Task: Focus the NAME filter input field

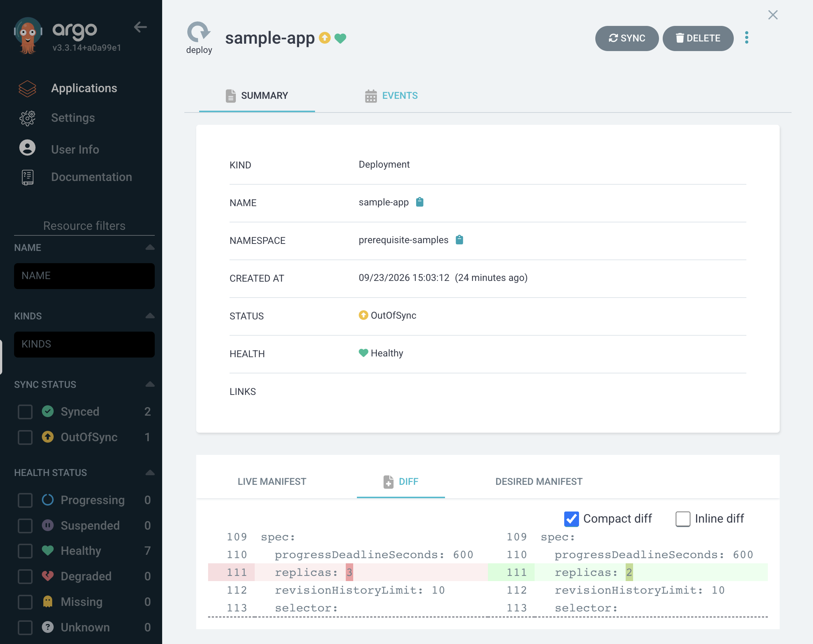Action: [84, 276]
